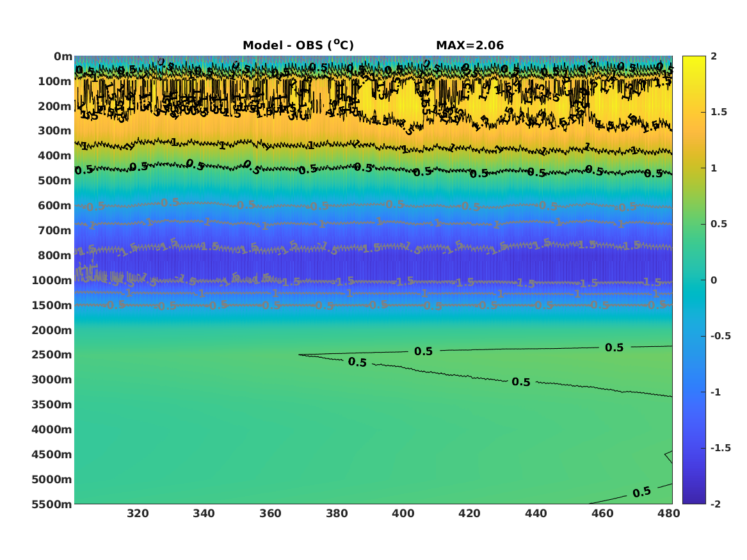Select the "500m" depth axis label
This screenshot has width=747, height=560.
(55, 181)
